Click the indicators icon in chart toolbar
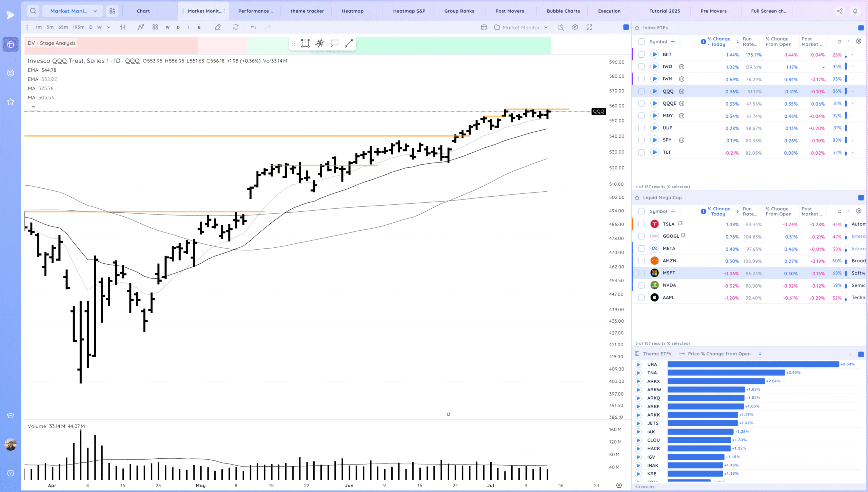The image size is (868, 492). click(140, 27)
